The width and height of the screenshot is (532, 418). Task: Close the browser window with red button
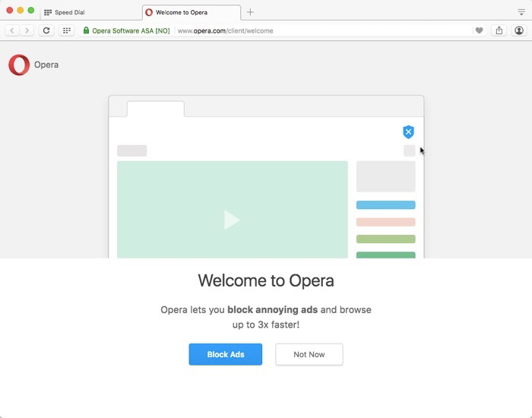(x=10, y=10)
